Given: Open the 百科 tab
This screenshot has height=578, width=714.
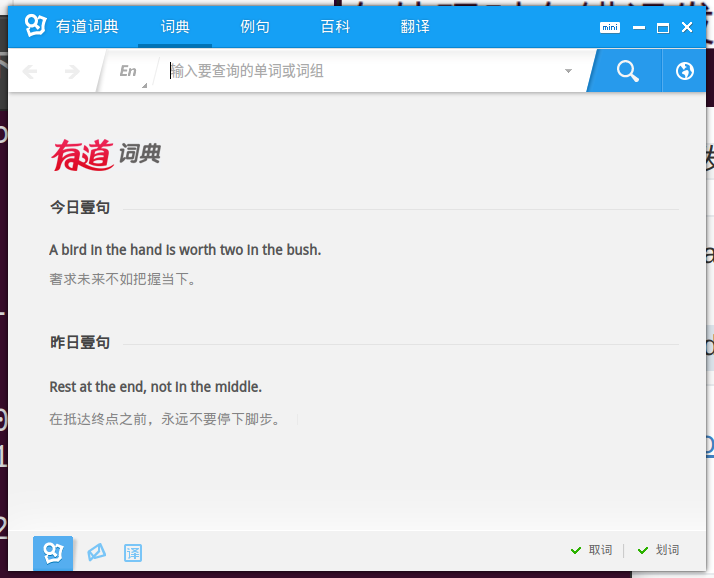Looking at the screenshot, I should pos(335,26).
